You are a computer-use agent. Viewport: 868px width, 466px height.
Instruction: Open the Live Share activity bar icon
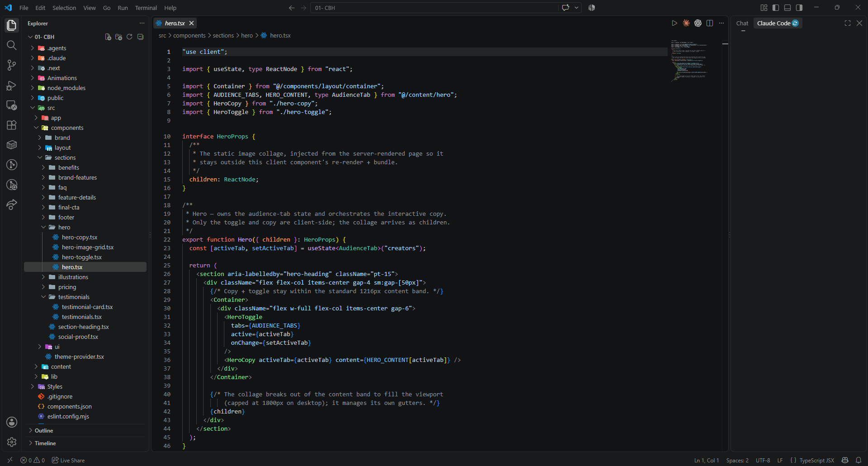(x=12, y=204)
